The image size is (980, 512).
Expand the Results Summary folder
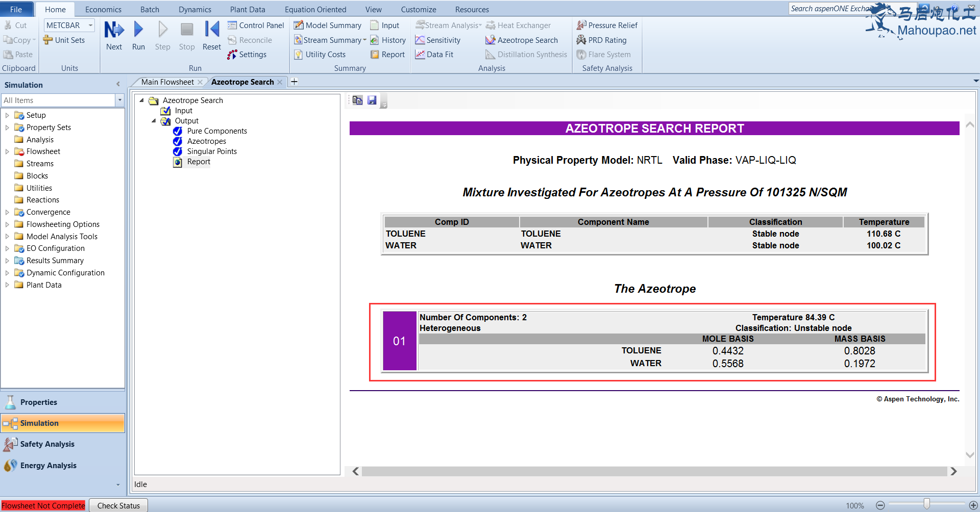click(7, 261)
